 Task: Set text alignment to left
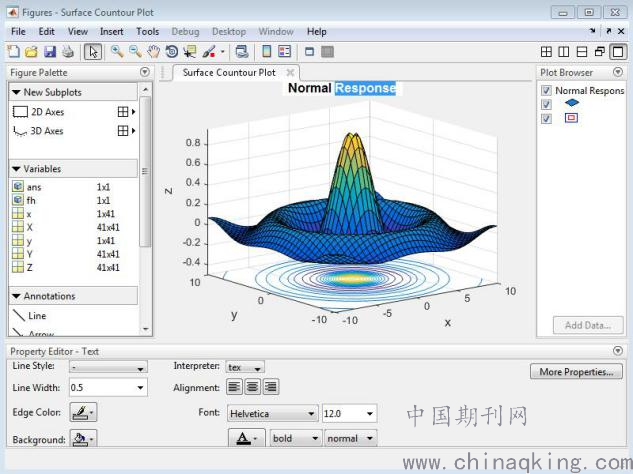(234, 387)
